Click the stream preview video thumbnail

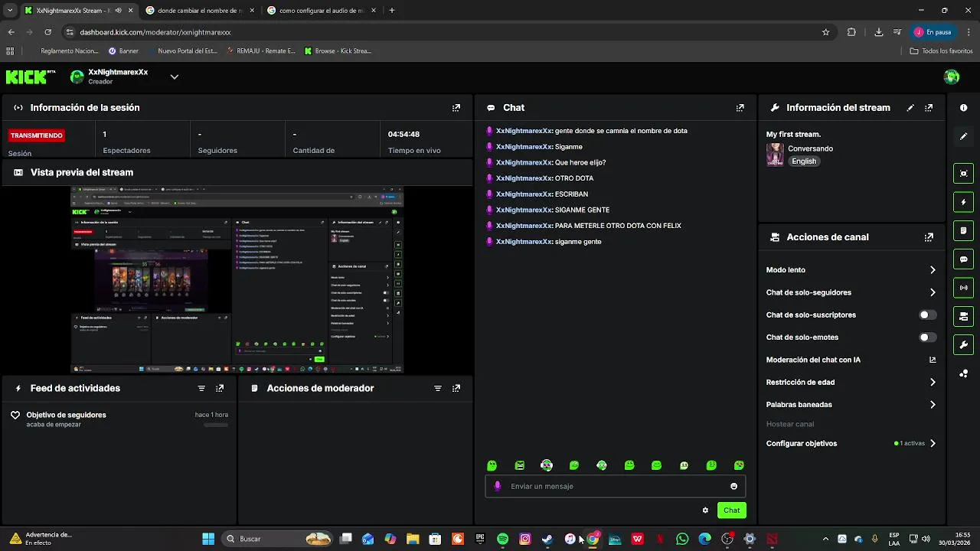point(237,280)
